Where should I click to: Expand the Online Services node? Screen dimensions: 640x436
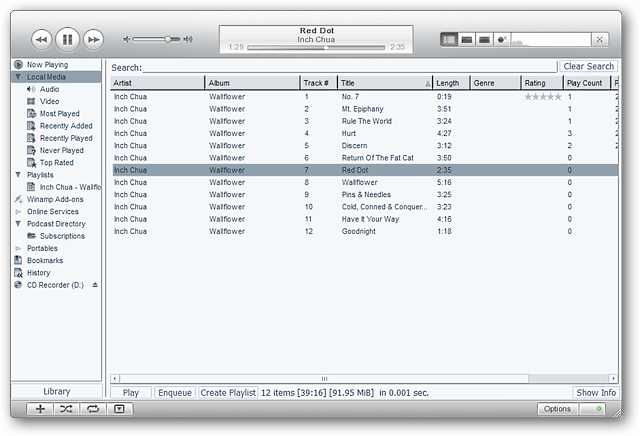[18, 211]
